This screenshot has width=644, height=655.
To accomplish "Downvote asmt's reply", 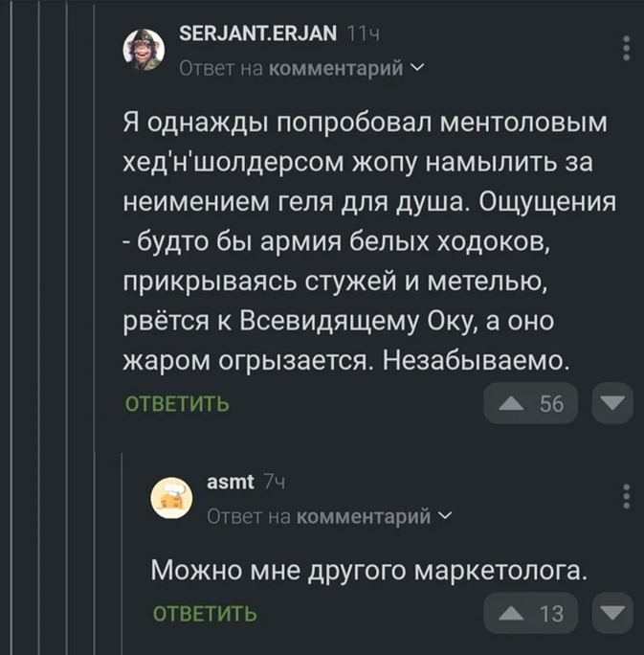I will pos(612,613).
